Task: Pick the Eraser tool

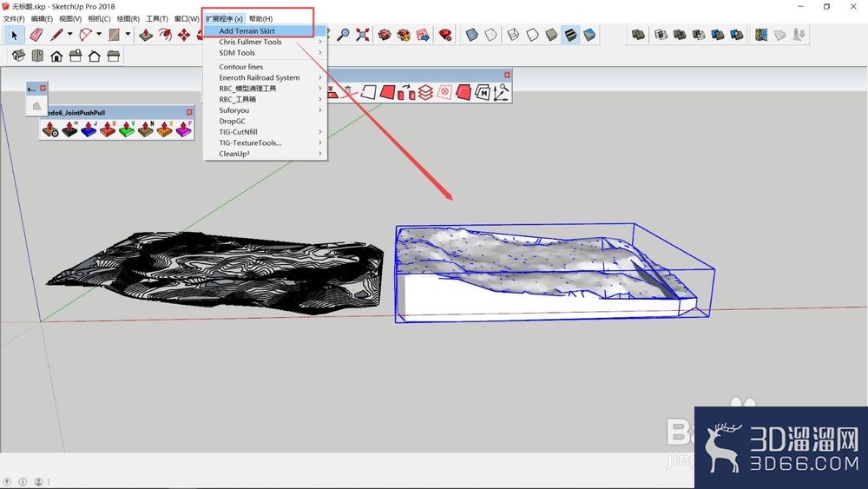Action: 36,36
